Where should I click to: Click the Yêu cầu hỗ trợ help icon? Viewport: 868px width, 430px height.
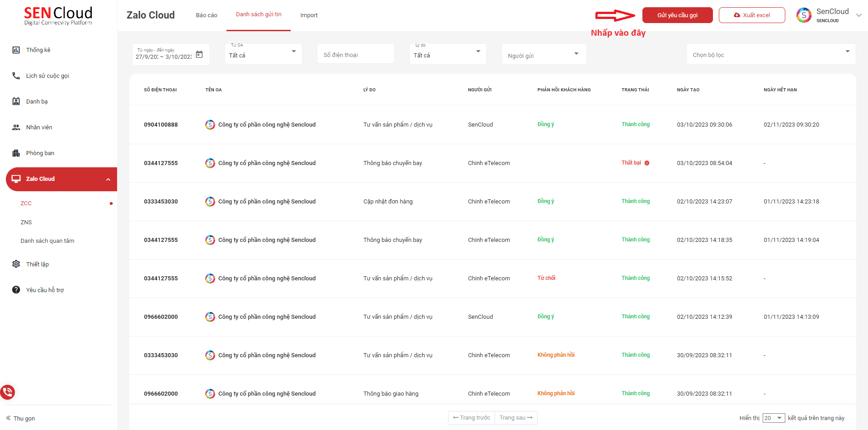(x=16, y=290)
